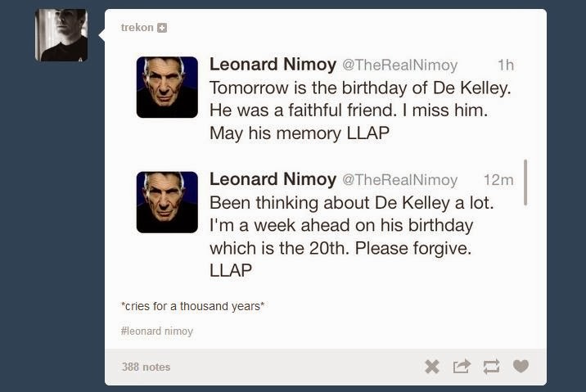Click the follow plus icon beside trekon
The image size is (586, 392).
click(x=162, y=28)
